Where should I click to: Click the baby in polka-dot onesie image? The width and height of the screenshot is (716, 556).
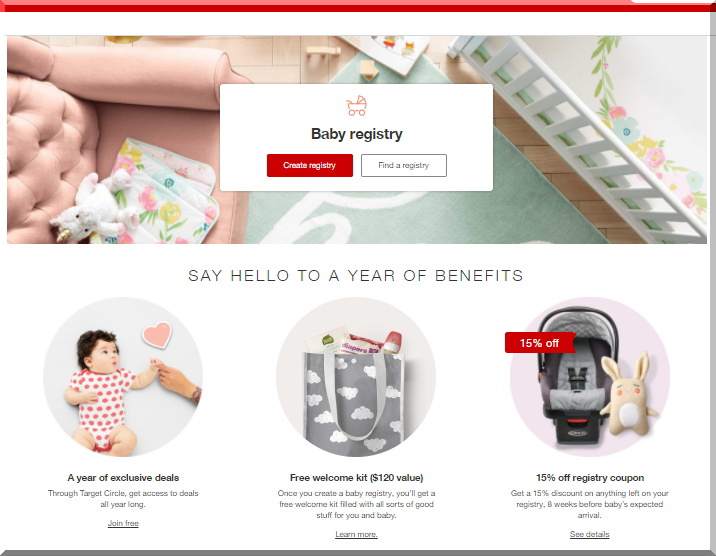[123, 377]
